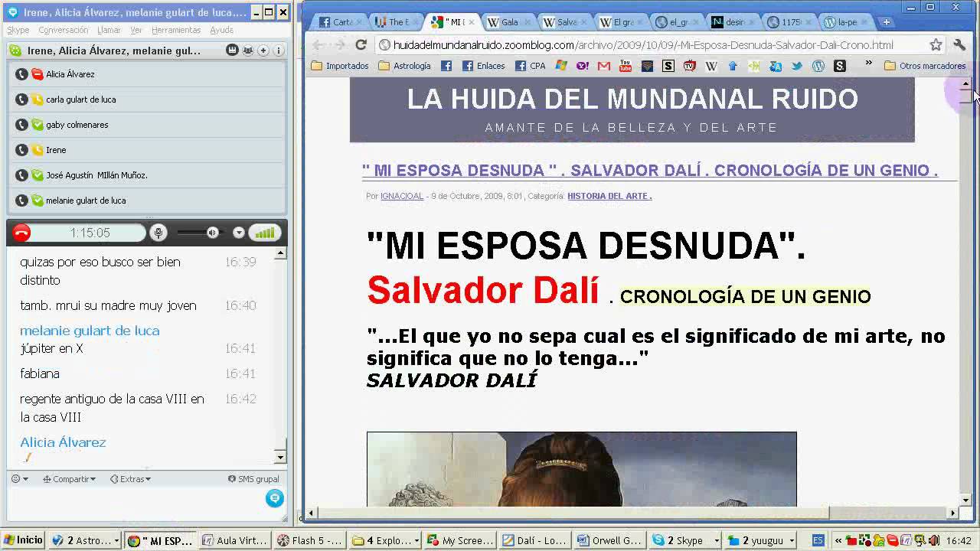
Task: Select Alicia Álvarez sender name in chat
Action: point(63,442)
